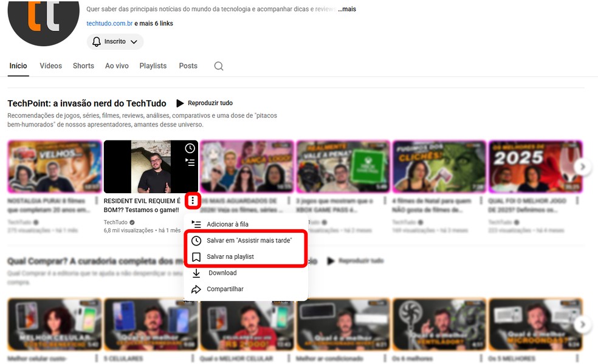Click the right carousel arrow for more videos
Image resolution: width=598 pixels, height=364 pixels.
583,166
